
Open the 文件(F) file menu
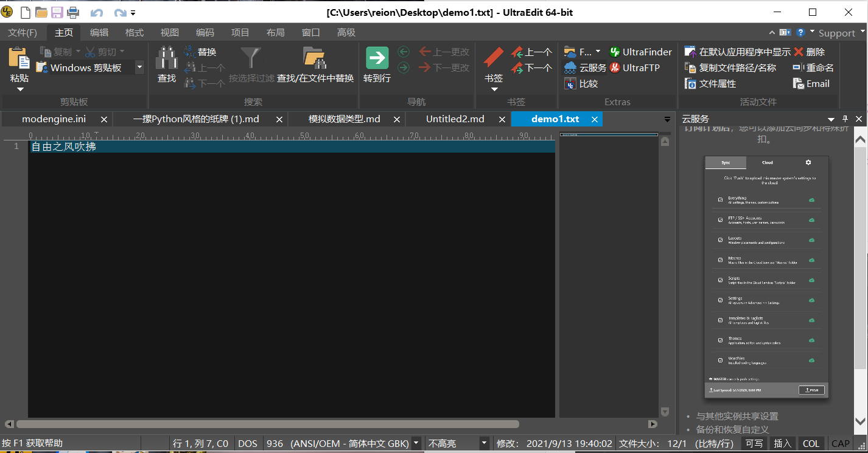click(x=22, y=32)
